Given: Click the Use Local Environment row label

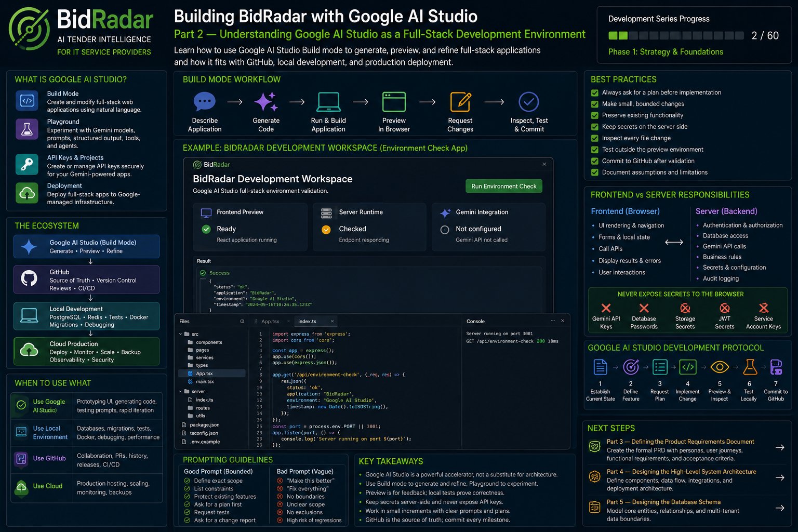Looking at the screenshot, I should 50,432.
